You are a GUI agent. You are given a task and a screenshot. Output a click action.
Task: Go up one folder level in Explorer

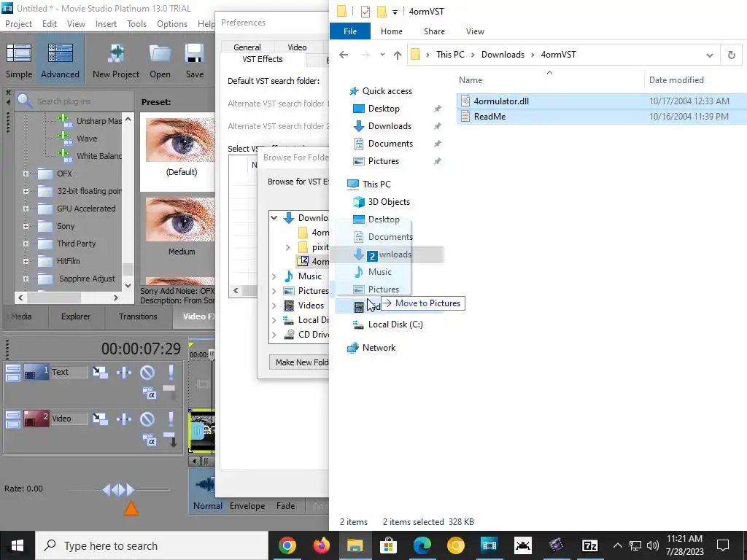[398, 55]
